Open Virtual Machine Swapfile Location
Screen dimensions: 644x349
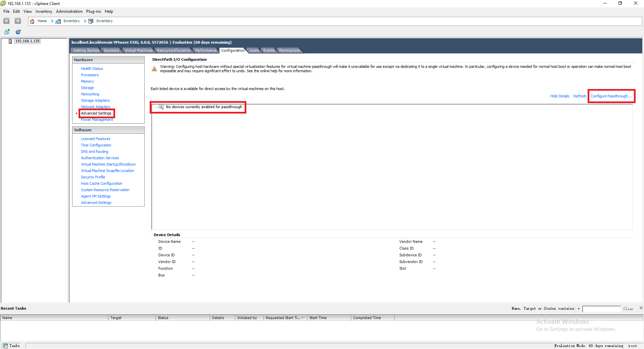pyautogui.click(x=107, y=171)
